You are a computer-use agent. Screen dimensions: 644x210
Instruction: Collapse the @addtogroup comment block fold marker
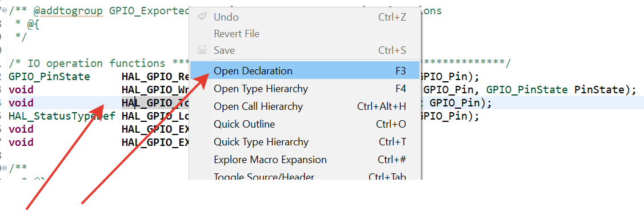coord(3,11)
